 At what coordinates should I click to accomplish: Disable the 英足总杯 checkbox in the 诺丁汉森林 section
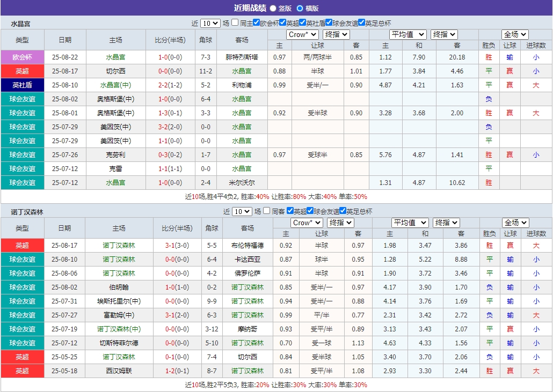(343, 210)
